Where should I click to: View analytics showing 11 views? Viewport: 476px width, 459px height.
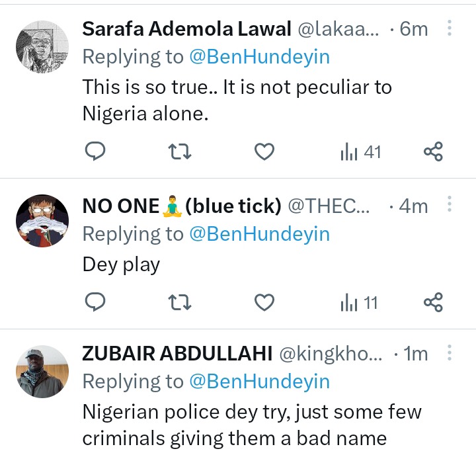(x=359, y=303)
